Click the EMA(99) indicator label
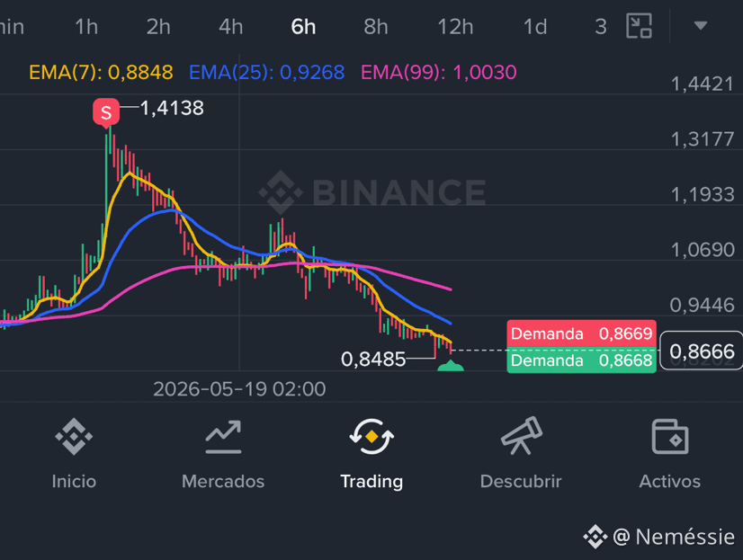743x560 pixels. (x=439, y=73)
